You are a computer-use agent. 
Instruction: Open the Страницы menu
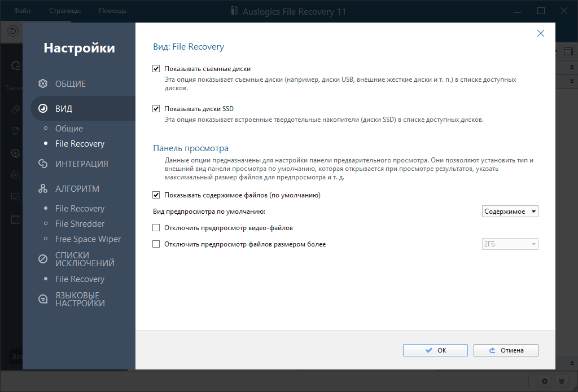tap(65, 11)
